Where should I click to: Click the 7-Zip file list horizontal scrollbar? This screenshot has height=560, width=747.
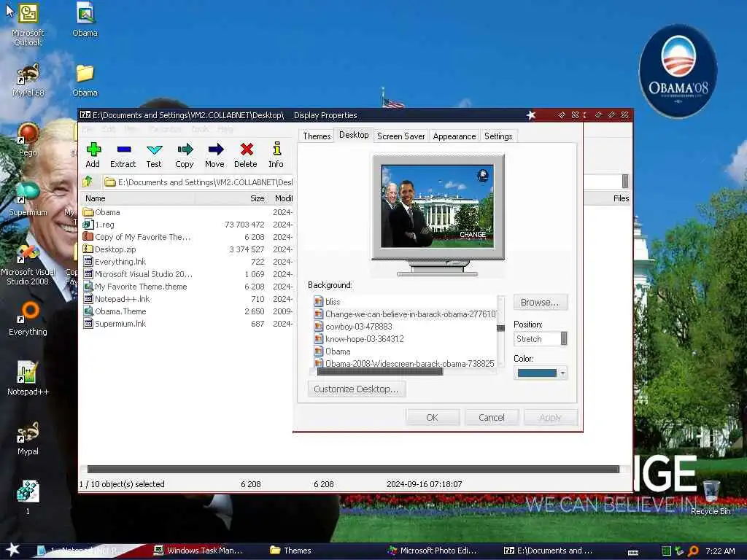(x=353, y=469)
